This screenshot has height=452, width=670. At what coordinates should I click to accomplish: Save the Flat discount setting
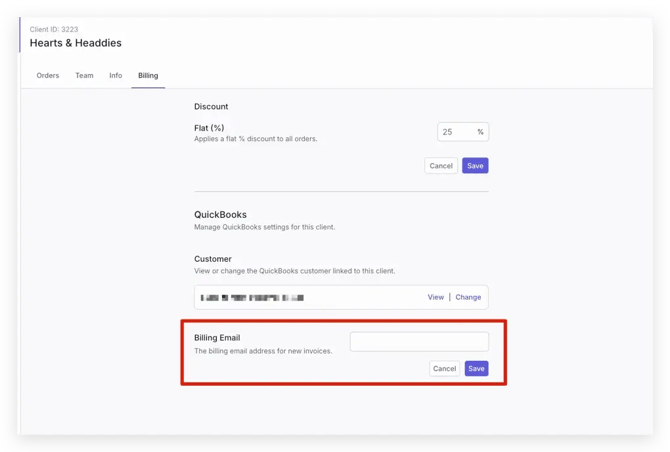(475, 166)
